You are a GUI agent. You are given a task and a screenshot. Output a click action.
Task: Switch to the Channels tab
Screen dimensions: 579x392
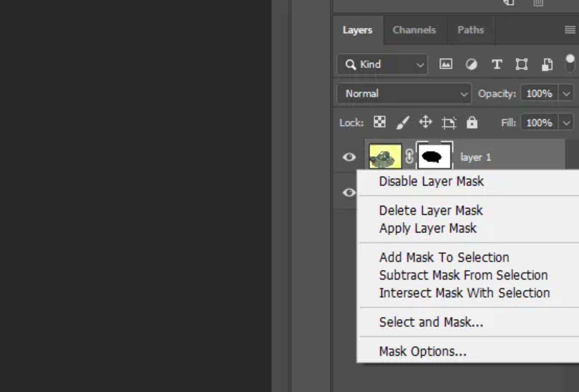(414, 30)
